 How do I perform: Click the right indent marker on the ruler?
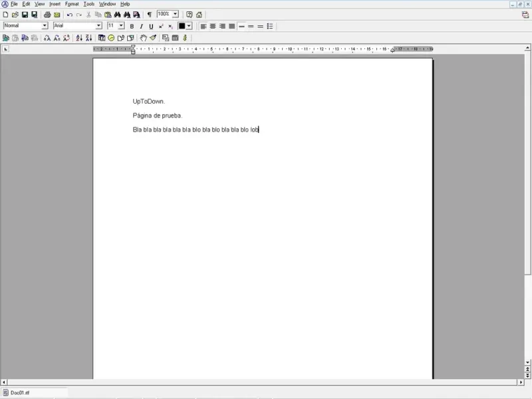392,51
